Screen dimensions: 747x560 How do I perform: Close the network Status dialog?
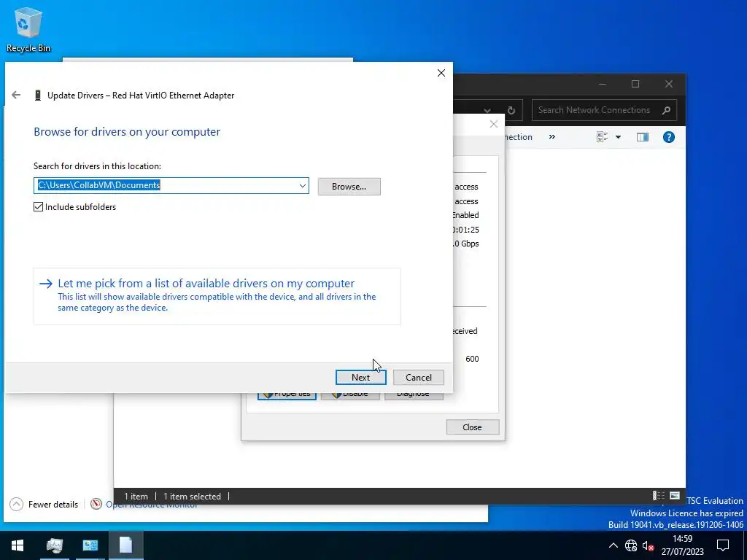[472, 427]
